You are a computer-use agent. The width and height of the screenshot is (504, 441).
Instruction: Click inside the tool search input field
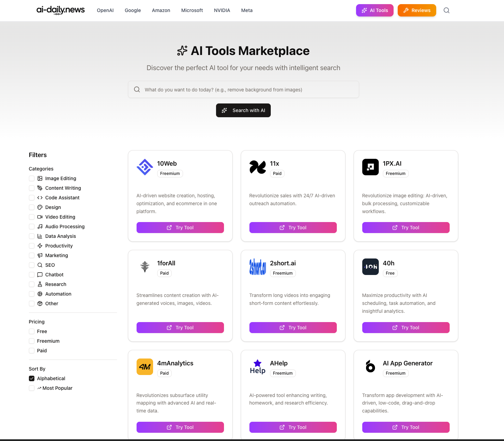point(243,89)
